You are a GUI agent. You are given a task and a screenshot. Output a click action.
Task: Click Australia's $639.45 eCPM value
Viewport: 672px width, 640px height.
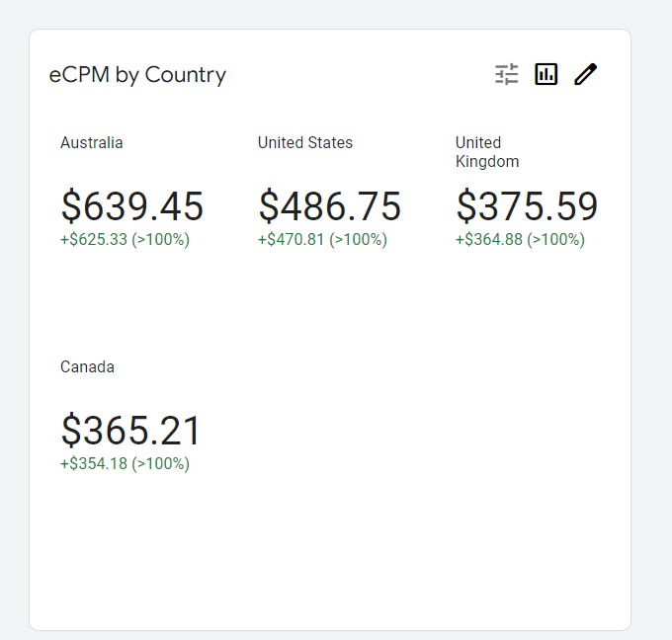pos(132,206)
